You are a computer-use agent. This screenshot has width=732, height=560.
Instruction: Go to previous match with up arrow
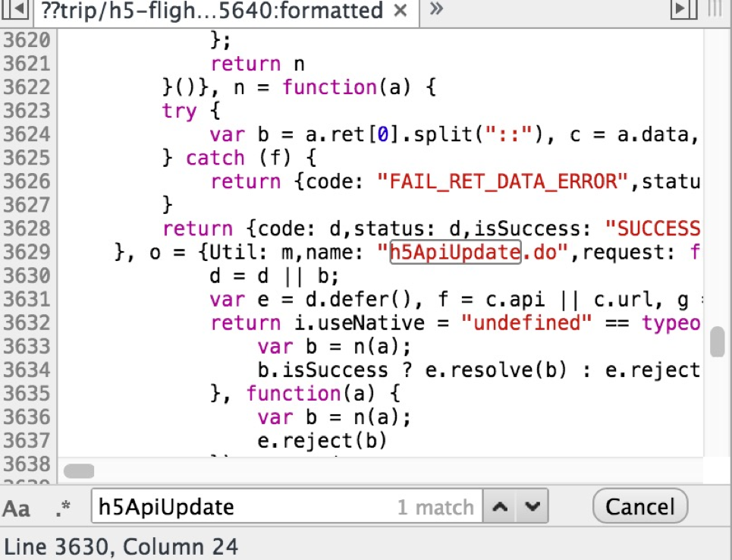tap(500, 506)
